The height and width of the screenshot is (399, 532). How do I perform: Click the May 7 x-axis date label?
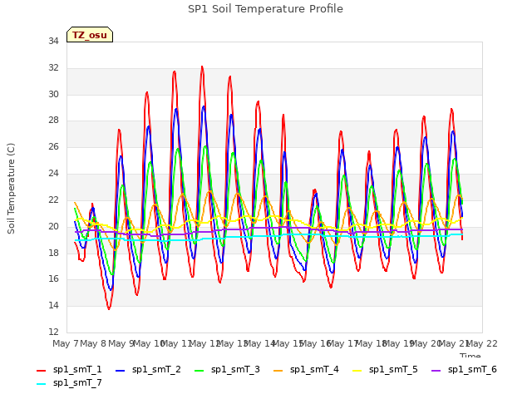66,343
